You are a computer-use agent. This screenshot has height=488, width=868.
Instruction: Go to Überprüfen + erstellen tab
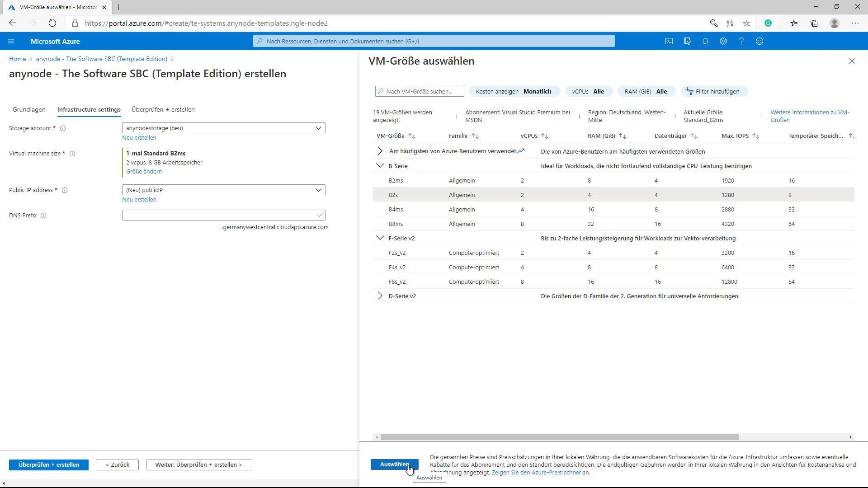163,110
